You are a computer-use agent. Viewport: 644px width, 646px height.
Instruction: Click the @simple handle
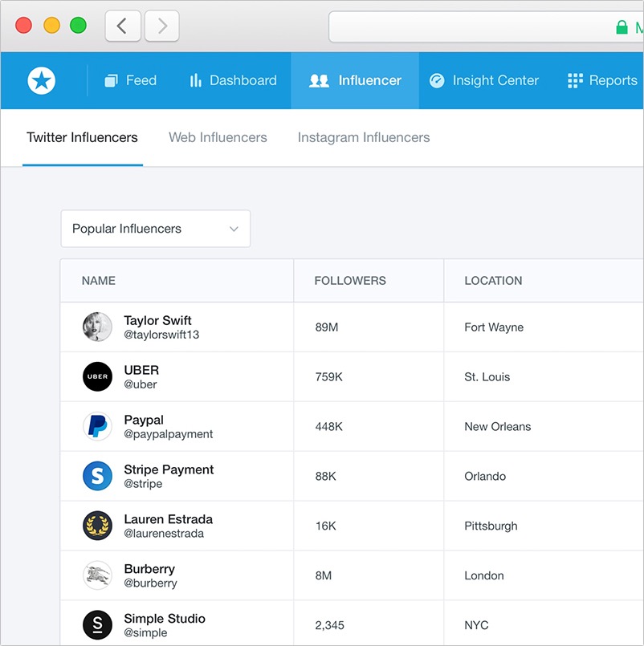[145, 633]
